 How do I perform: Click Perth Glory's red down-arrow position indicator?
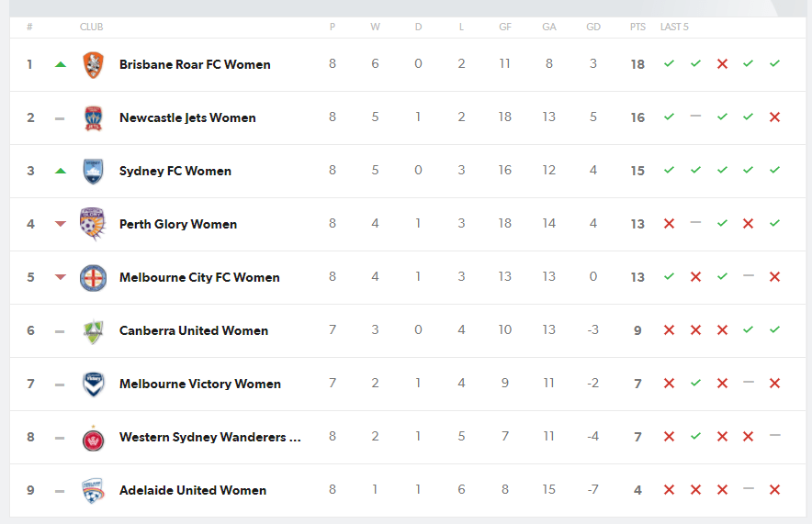[x=61, y=224]
